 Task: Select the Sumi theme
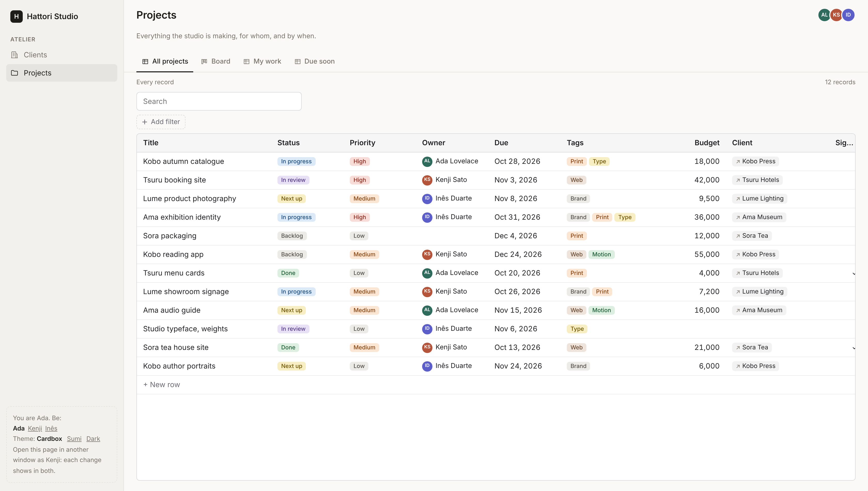coord(74,439)
